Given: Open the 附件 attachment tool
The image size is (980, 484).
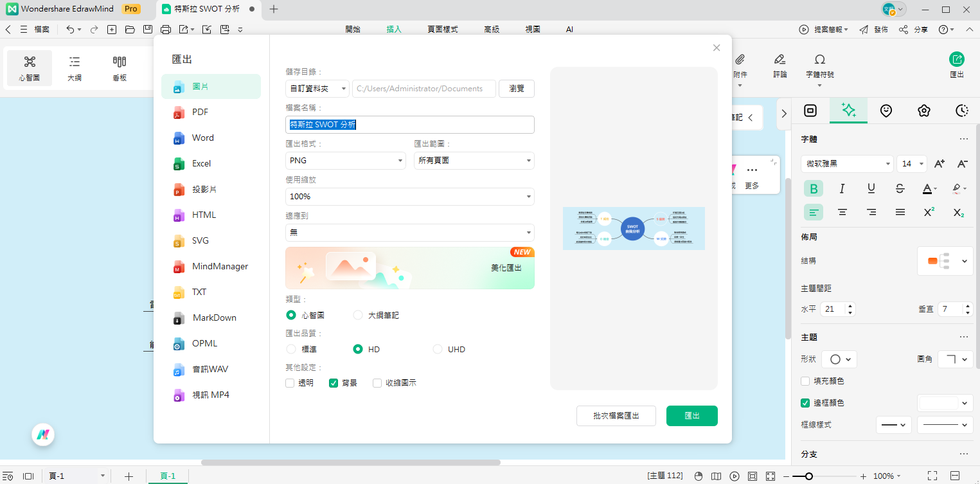Looking at the screenshot, I should [x=740, y=66].
